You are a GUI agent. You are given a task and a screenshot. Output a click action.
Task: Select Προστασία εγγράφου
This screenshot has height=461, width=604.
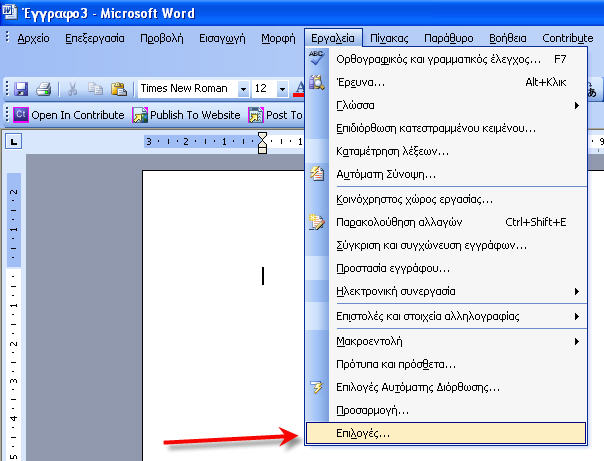pos(446,268)
